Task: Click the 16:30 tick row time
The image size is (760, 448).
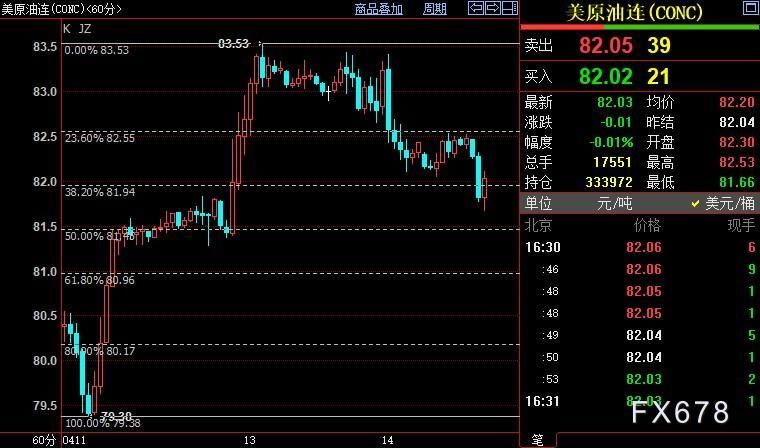Action: tap(543, 247)
